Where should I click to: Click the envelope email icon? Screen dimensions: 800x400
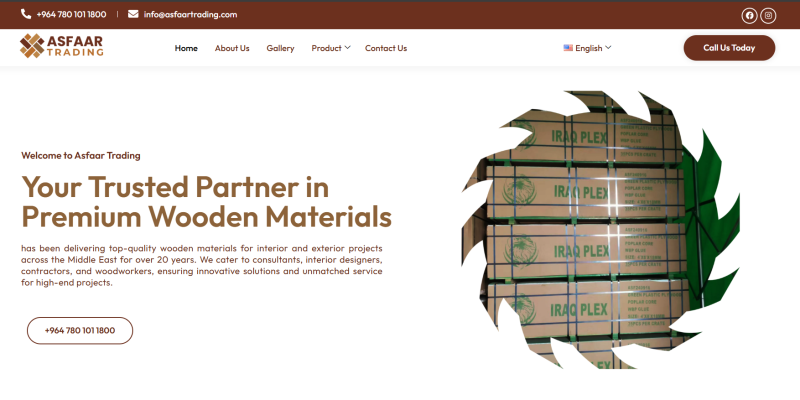click(x=133, y=14)
